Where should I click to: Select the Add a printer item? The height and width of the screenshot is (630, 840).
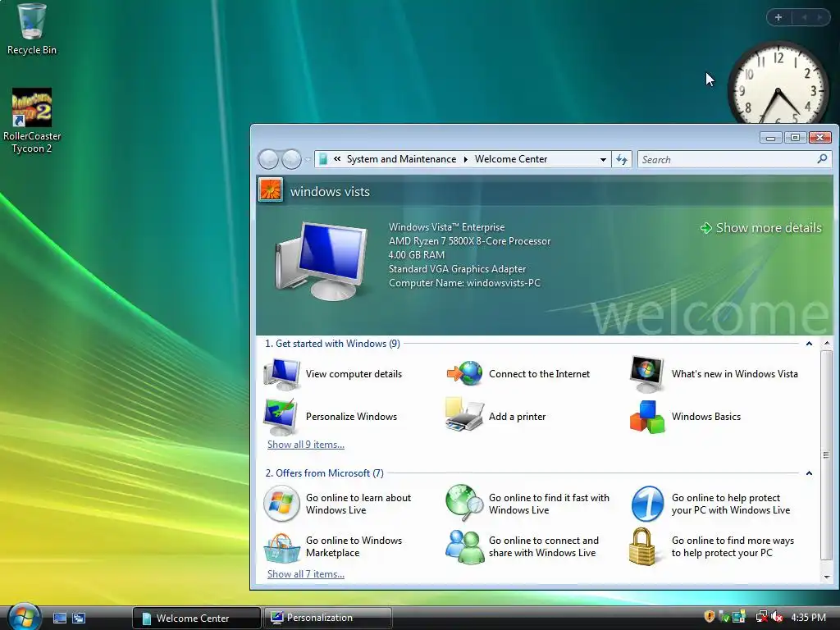coord(495,417)
